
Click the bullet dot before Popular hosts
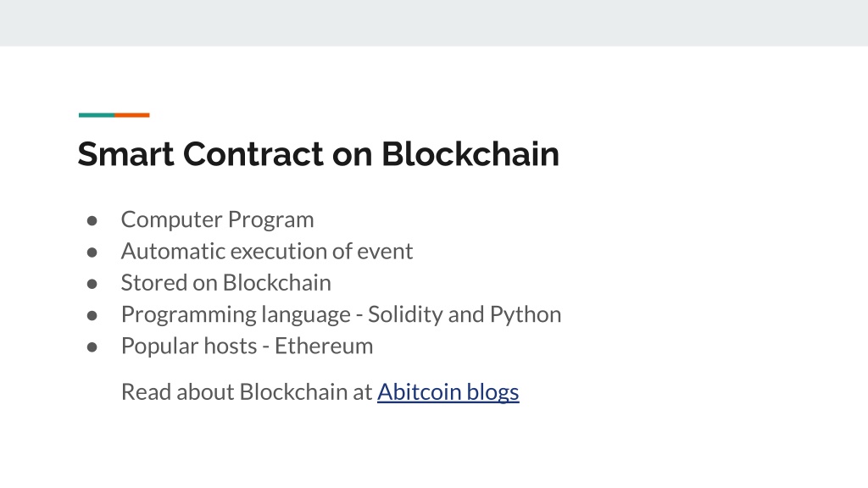tap(92, 347)
